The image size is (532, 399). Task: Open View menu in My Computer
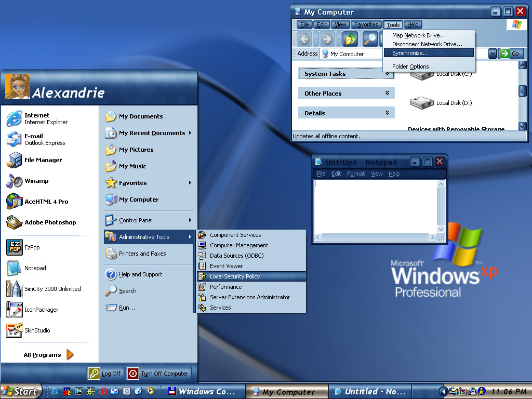[x=340, y=24]
